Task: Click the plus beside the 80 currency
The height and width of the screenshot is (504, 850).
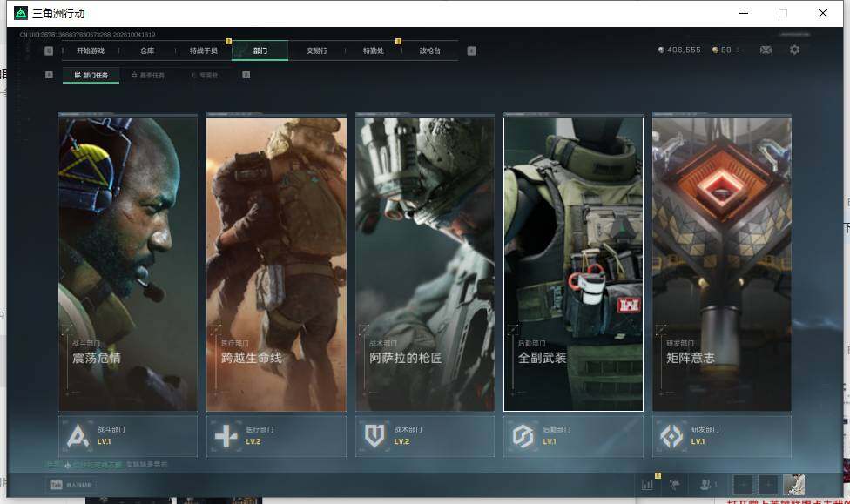Action: tap(738, 50)
